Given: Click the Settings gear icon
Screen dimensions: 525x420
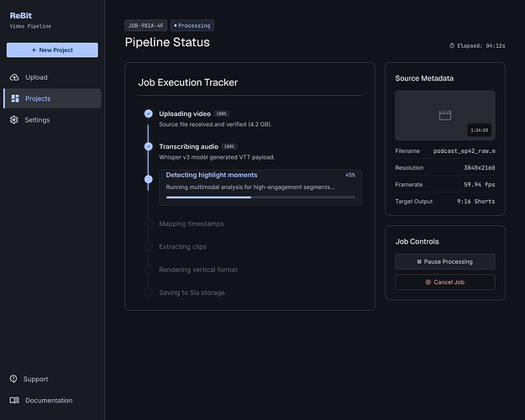Looking at the screenshot, I should tap(14, 120).
